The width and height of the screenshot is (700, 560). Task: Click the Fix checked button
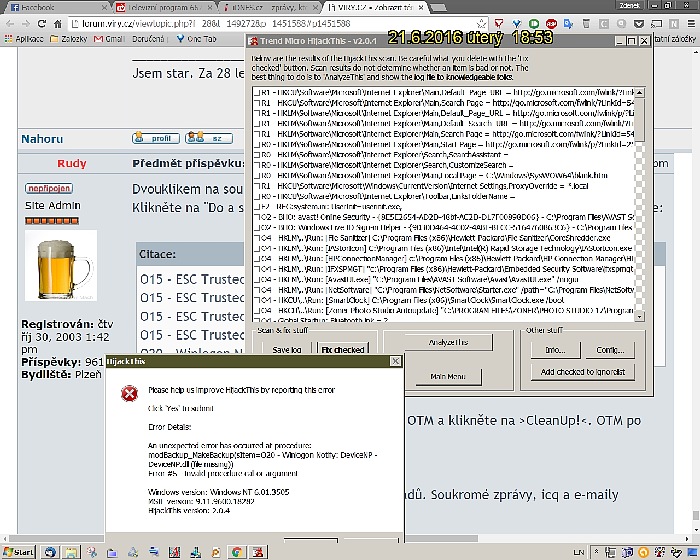point(342,350)
